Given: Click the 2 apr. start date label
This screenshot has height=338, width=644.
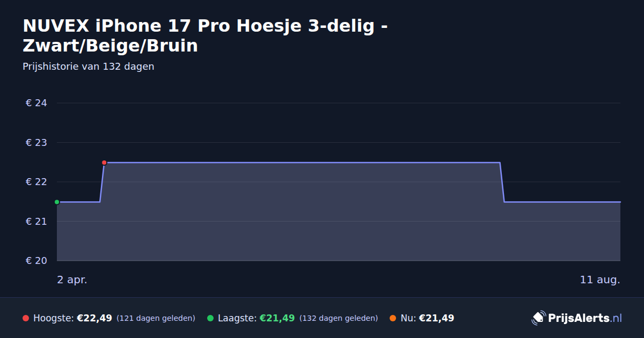Looking at the screenshot, I should tap(72, 280).
